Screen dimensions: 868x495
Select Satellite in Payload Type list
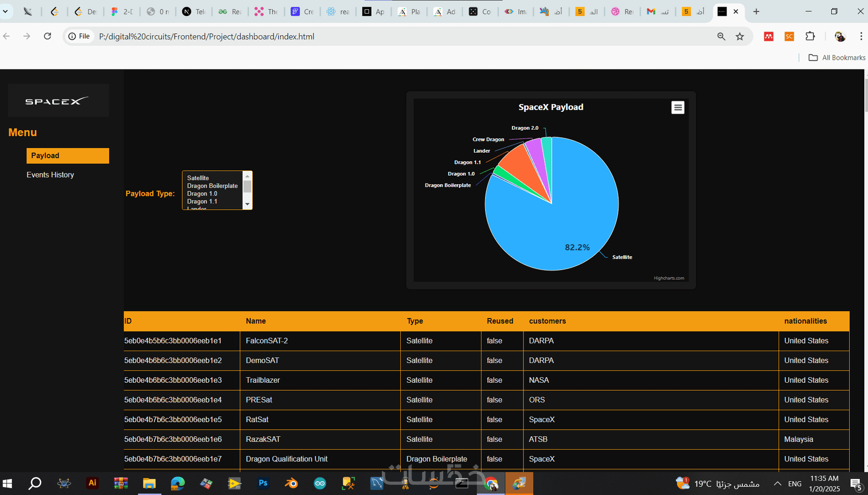pos(198,178)
